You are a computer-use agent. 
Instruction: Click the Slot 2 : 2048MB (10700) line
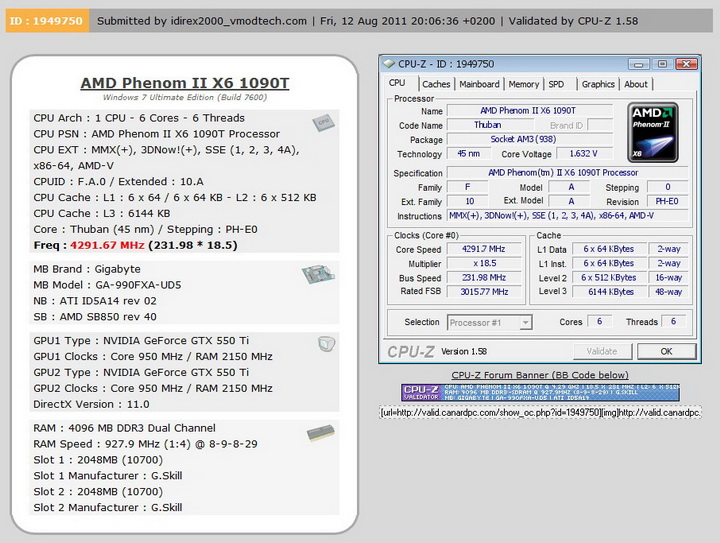pyautogui.click(x=98, y=492)
